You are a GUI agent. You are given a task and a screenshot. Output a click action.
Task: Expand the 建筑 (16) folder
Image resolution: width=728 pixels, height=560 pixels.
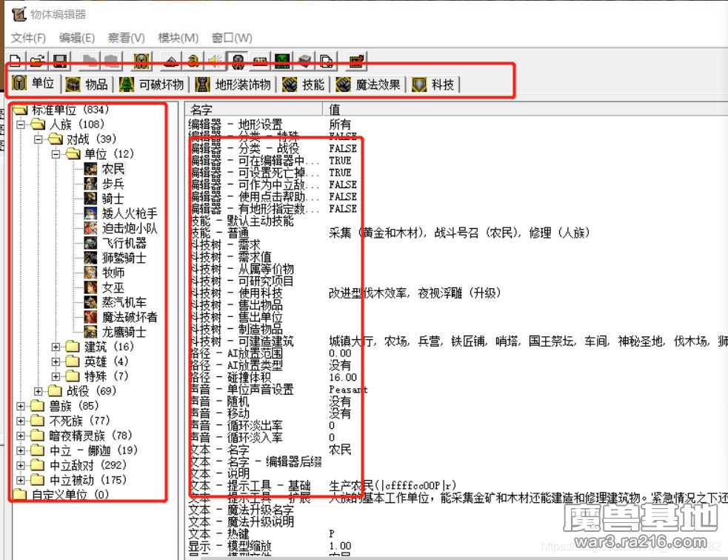pyautogui.click(x=56, y=347)
